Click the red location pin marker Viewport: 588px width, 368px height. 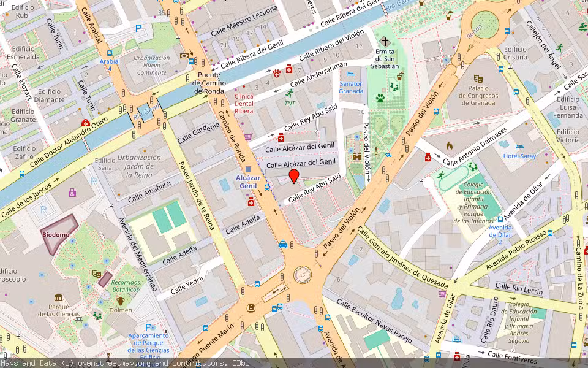point(294,177)
